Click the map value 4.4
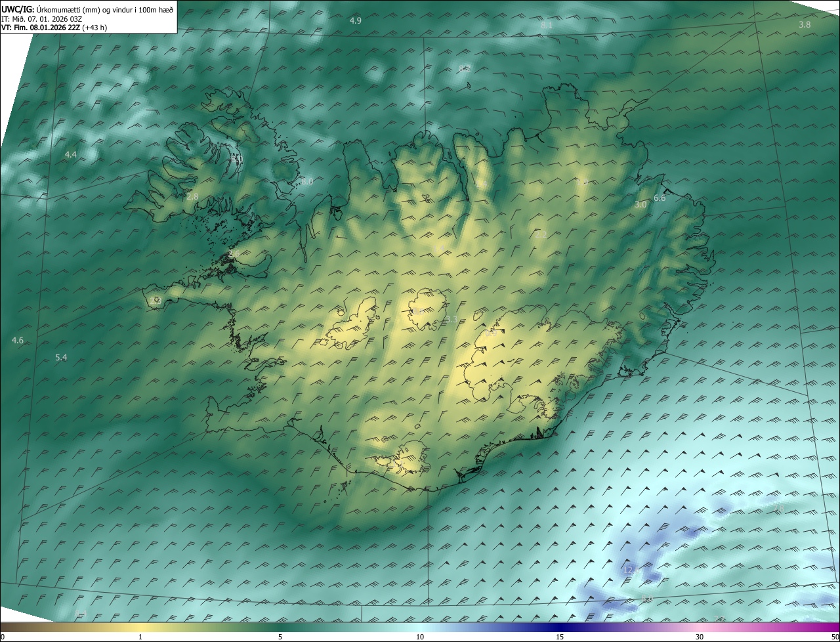The width and height of the screenshot is (840, 642). (71, 154)
